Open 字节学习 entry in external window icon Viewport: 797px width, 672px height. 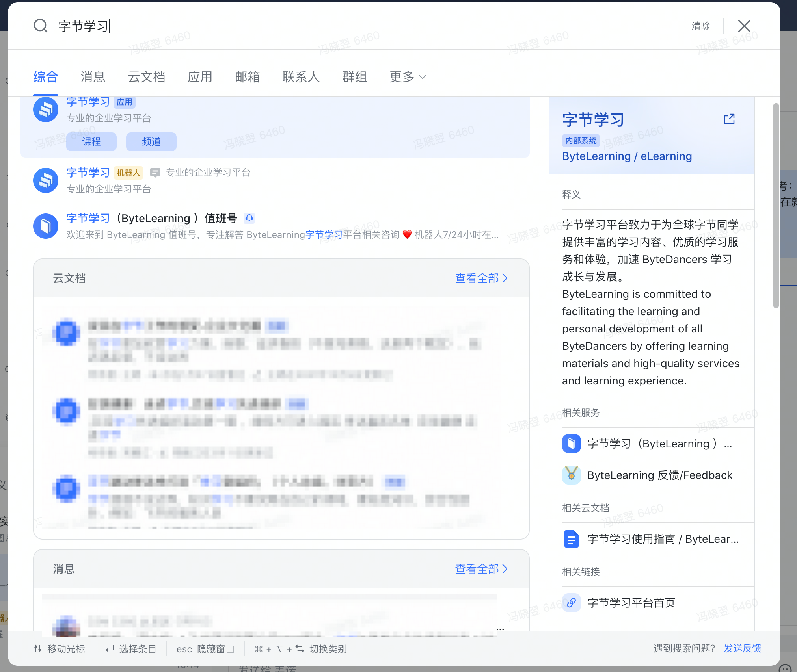tap(729, 119)
